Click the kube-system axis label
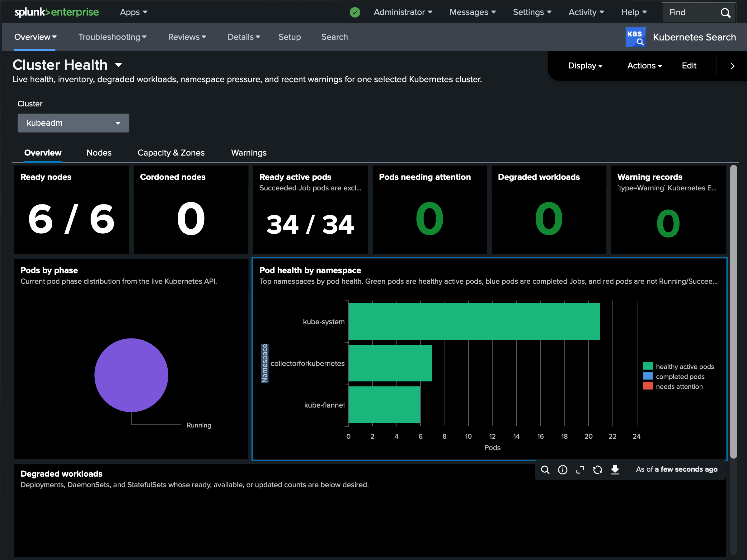747x560 pixels. tap(323, 322)
